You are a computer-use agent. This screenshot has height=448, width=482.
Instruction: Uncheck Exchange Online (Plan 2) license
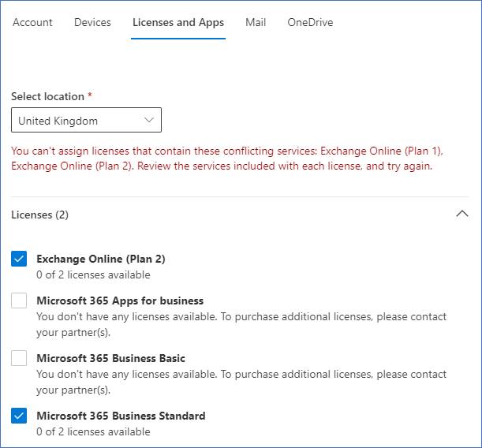pos(19,259)
